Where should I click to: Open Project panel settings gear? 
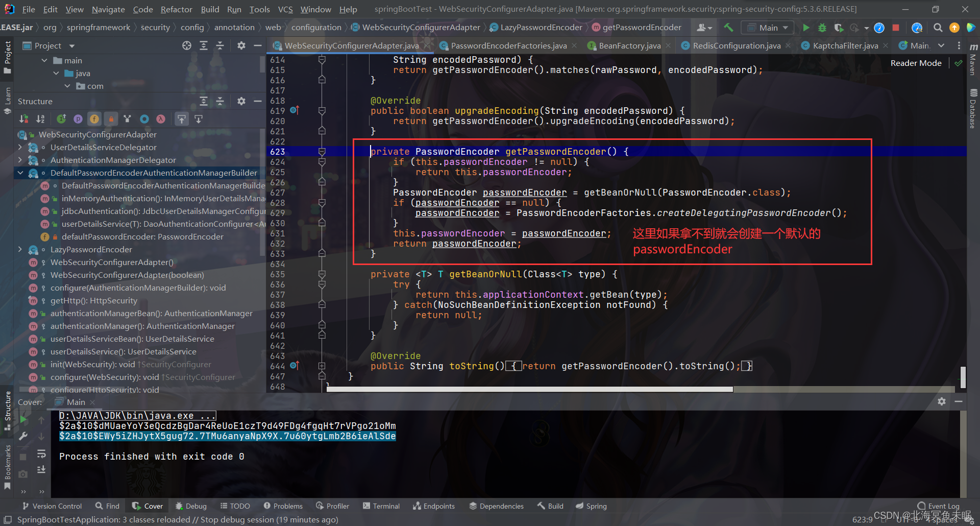(241, 45)
